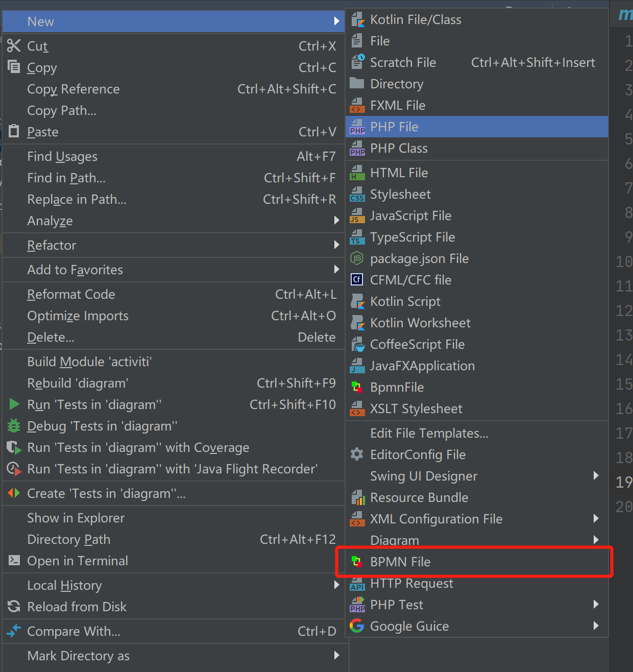Expand the Refactor submenu arrow

point(336,245)
